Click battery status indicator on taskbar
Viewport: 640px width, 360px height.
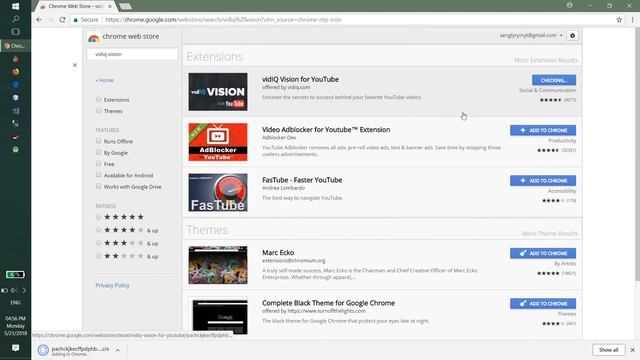click(x=15, y=275)
